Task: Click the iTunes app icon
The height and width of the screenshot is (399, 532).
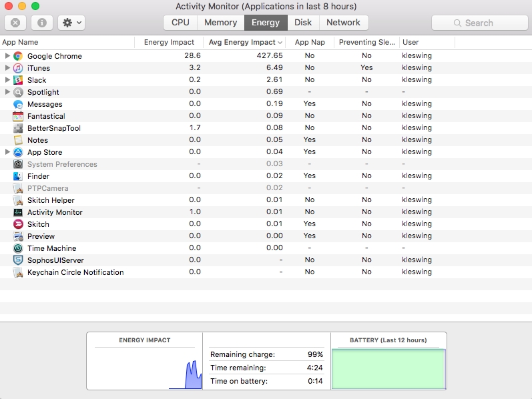Action: tap(18, 68)
